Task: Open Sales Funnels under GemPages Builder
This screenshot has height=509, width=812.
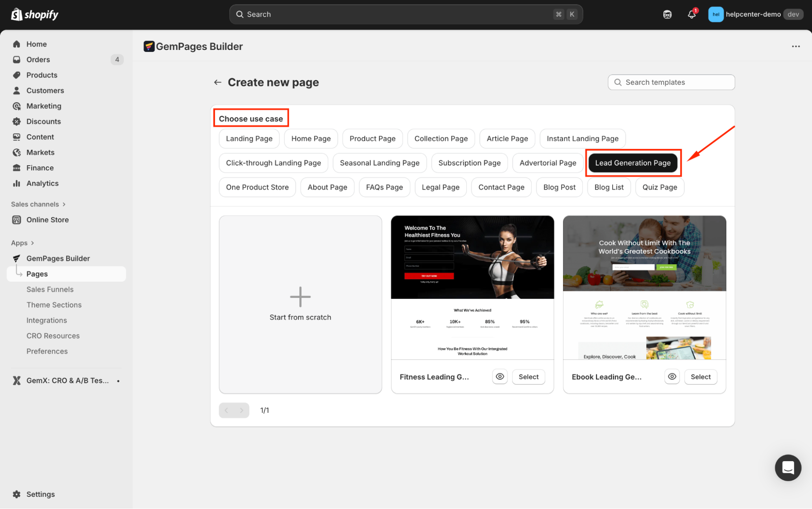Action: (x=50, y=289)
